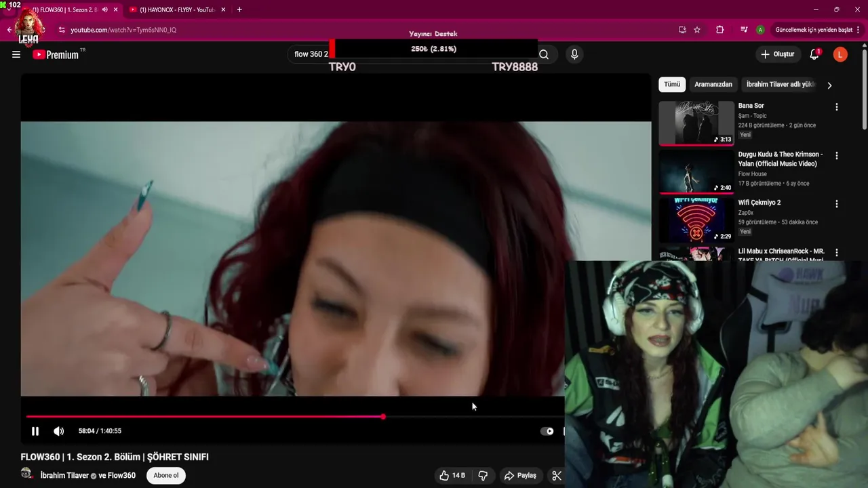Open options menu for Lil Mabu video
The image size is (868, 488).
(x=836, y=252)
